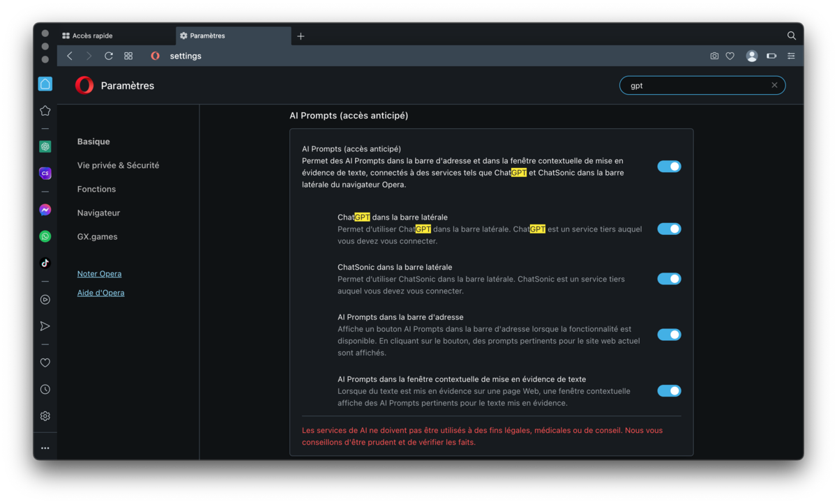Open the Aide d'Opera link

100,293
